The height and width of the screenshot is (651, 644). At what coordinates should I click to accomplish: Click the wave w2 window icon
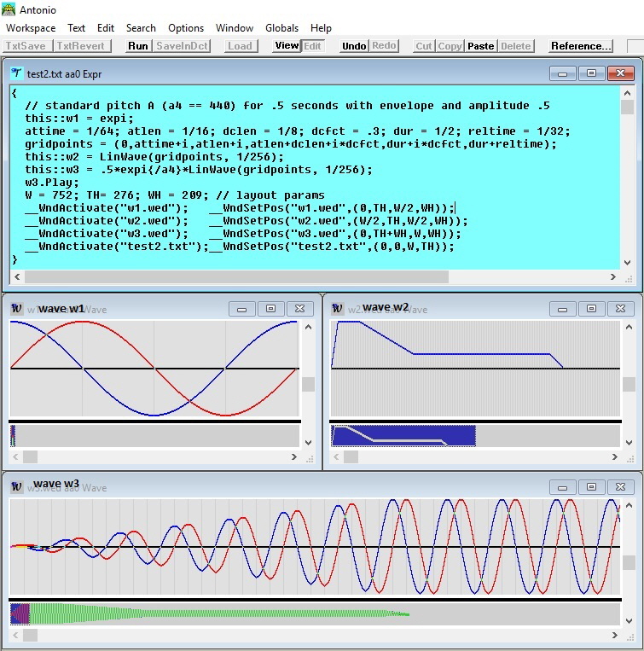pyautogui.click(x=338, y=308)
